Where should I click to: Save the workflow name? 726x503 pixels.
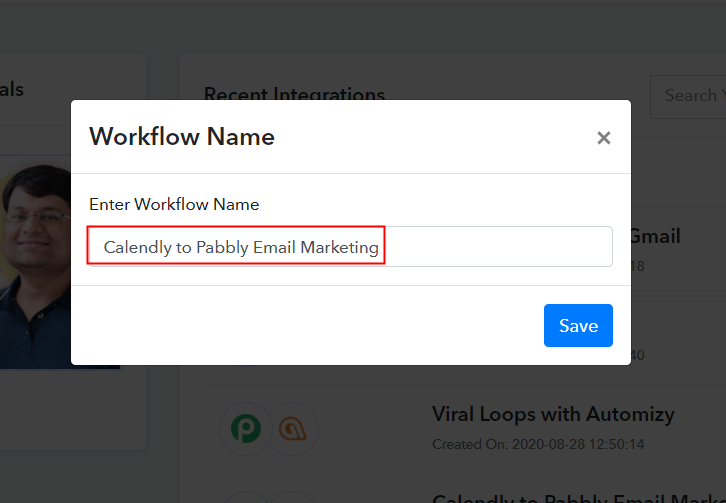[578, 326]
